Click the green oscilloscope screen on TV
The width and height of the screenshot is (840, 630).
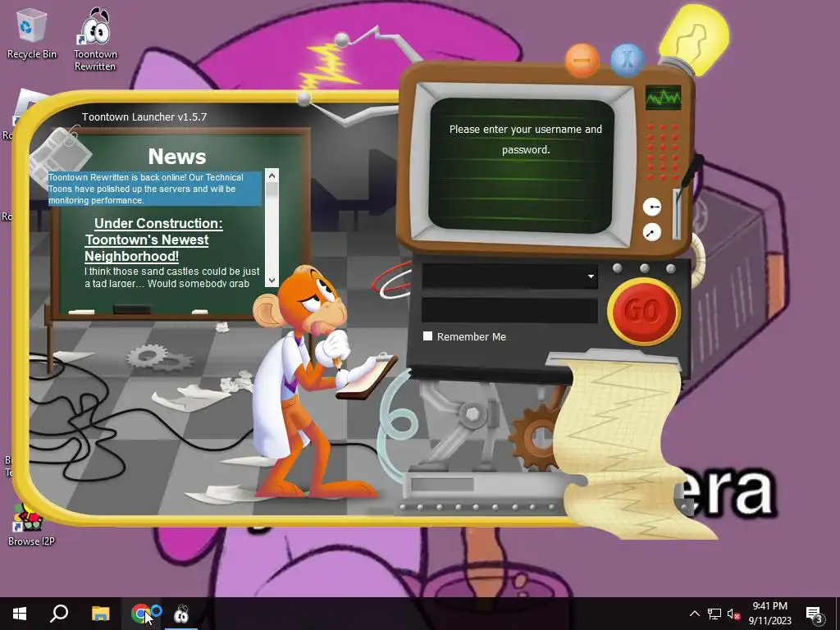pos(663,98)
